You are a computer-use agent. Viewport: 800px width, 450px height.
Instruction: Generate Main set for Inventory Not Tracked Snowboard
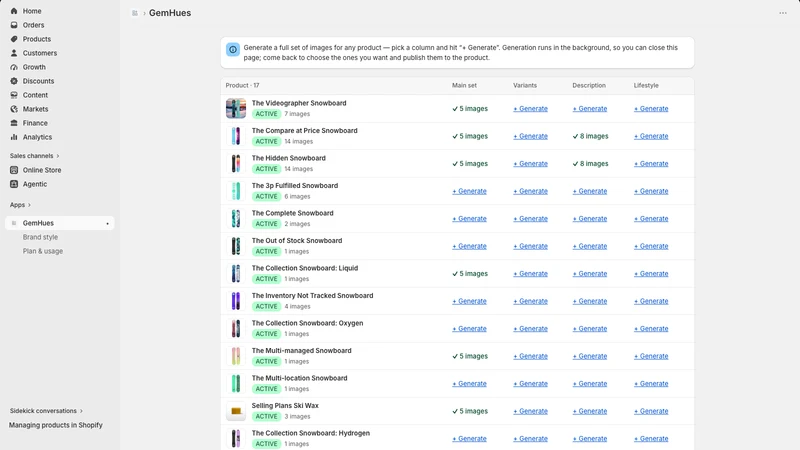point(469,302)
